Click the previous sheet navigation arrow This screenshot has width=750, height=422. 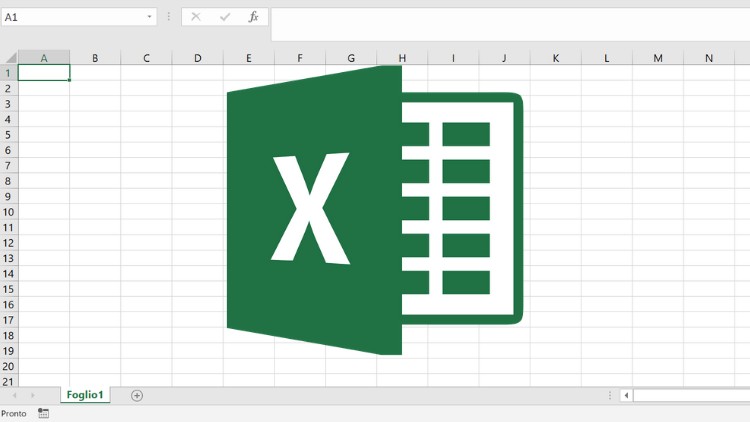15,395
